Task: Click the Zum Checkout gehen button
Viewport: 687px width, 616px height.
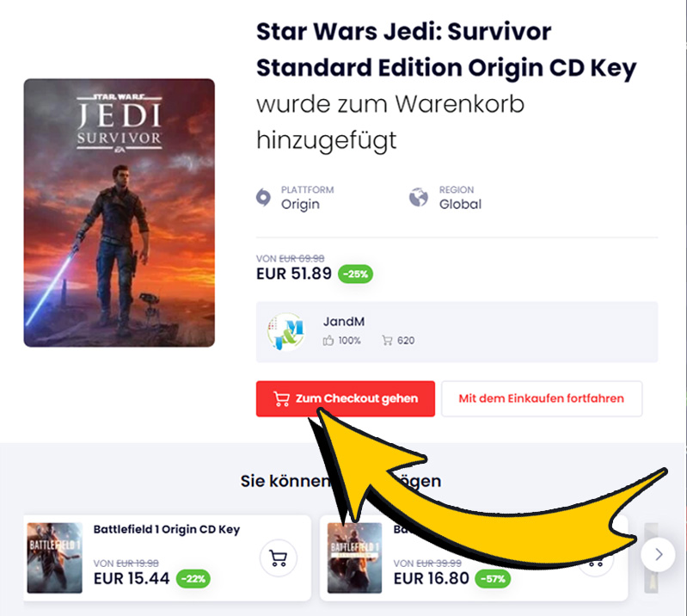Action: 346,398
